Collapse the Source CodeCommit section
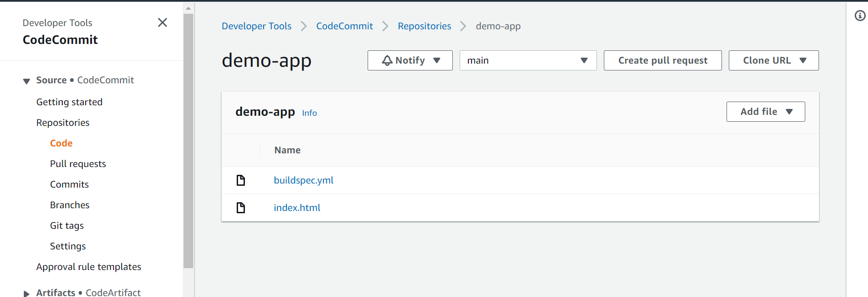The width and height of the screenshot is (868, 297). (x=27, y=81)
